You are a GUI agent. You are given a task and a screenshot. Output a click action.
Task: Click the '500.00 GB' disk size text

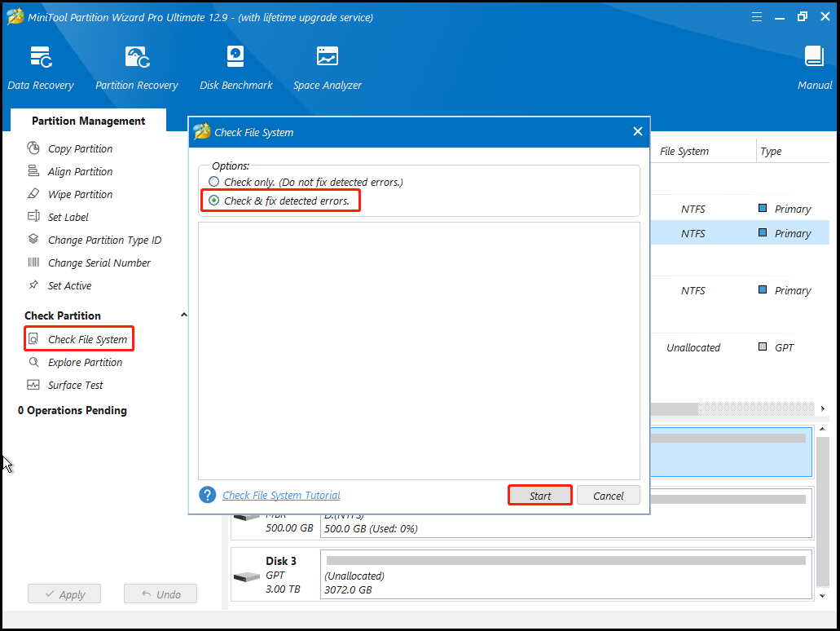(289, 528)
